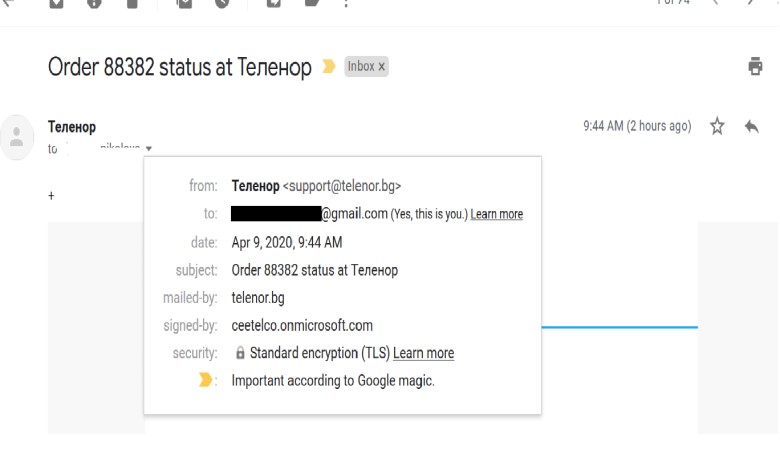The image size is (780, 470).
Task: Click the yellow importance marker beside the subject
Action: point(329,66)
